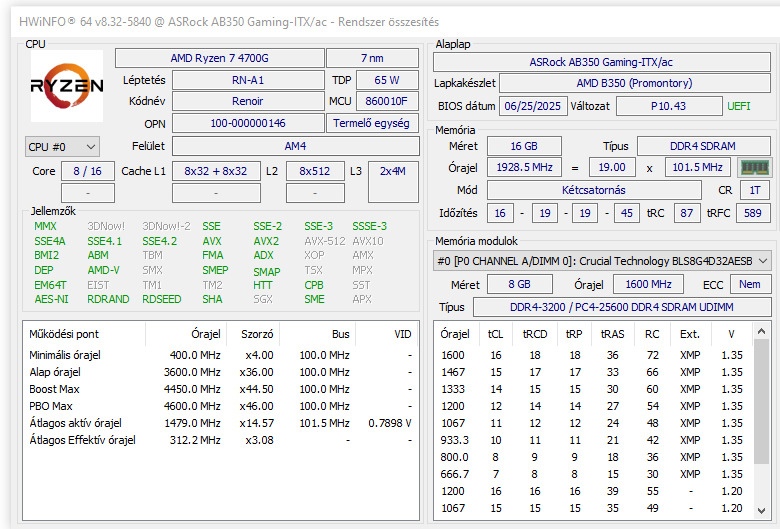
Task: Click the 1928.5 MHz memory clock field
Action: [524, 167]
